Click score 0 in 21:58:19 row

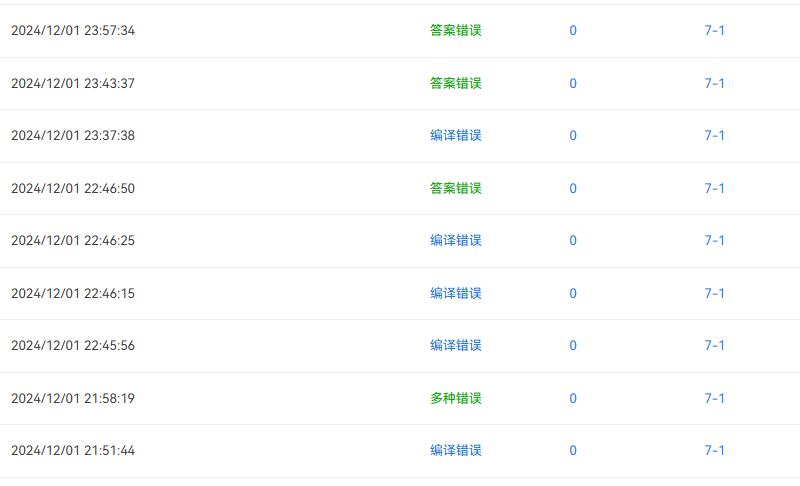[573, 399]
